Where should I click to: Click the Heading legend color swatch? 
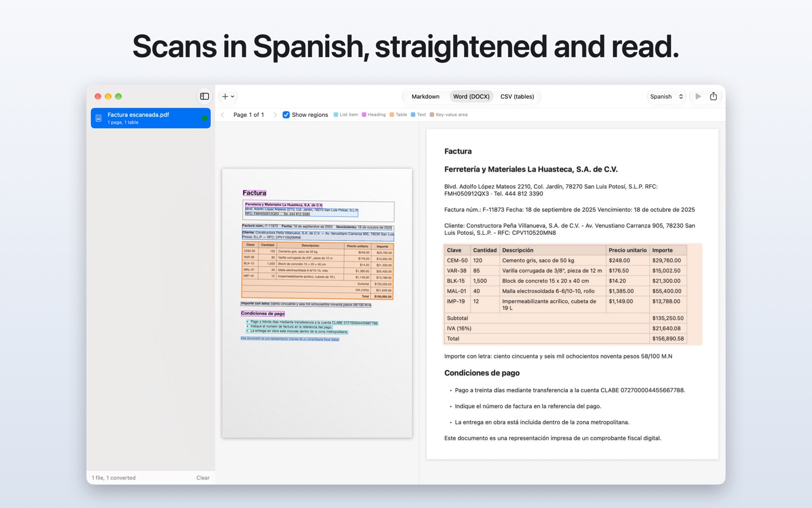click(x=364, y=115)
